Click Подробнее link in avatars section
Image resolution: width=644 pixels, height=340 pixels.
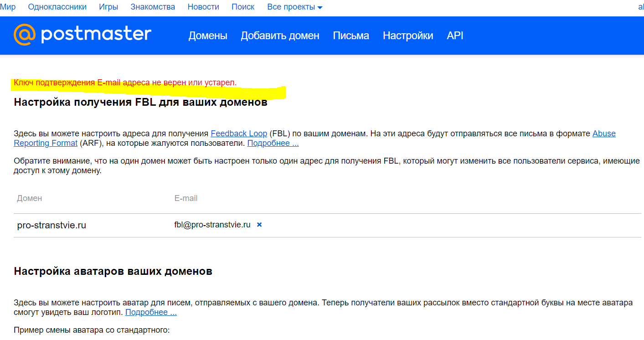point(151,312)
